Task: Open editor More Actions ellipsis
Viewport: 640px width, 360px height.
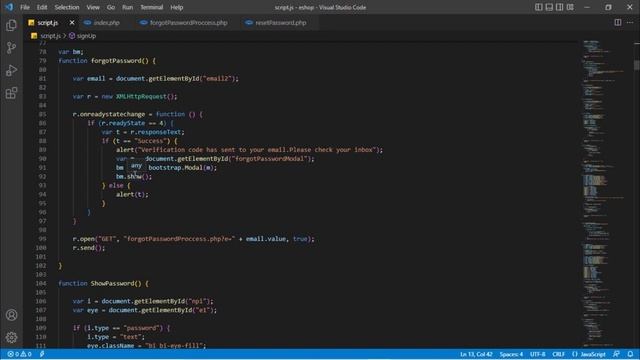Action: pyautogui.click(x=630, y=22)
